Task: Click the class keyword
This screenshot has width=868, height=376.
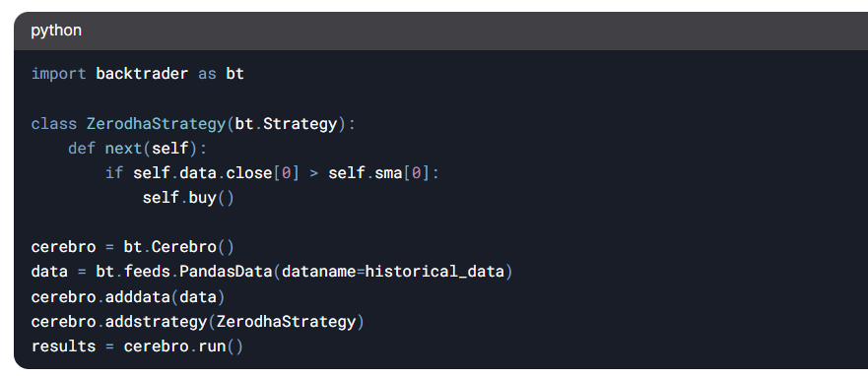Action: point(54,123)
